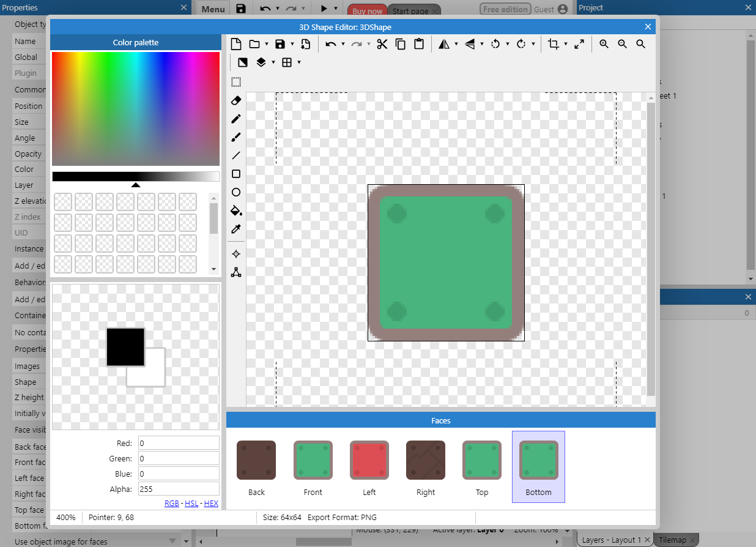756x547 pixels.
Task: Select the Color picker eyedropper tool
Action: [x=236, y=229]
